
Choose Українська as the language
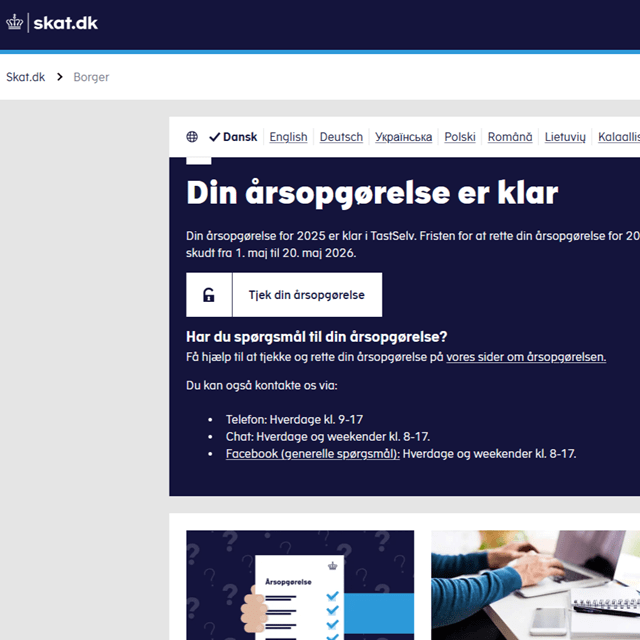click(x=403, y=137)
